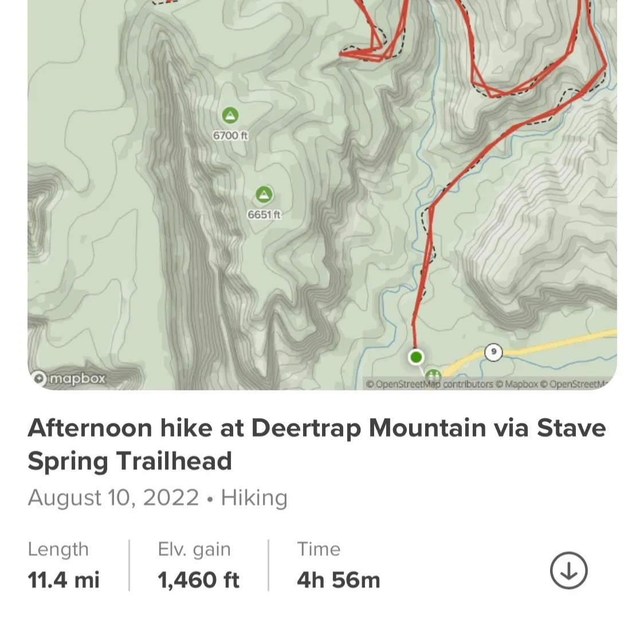Tap the August 10, 2022 date text

pos(113,497)
